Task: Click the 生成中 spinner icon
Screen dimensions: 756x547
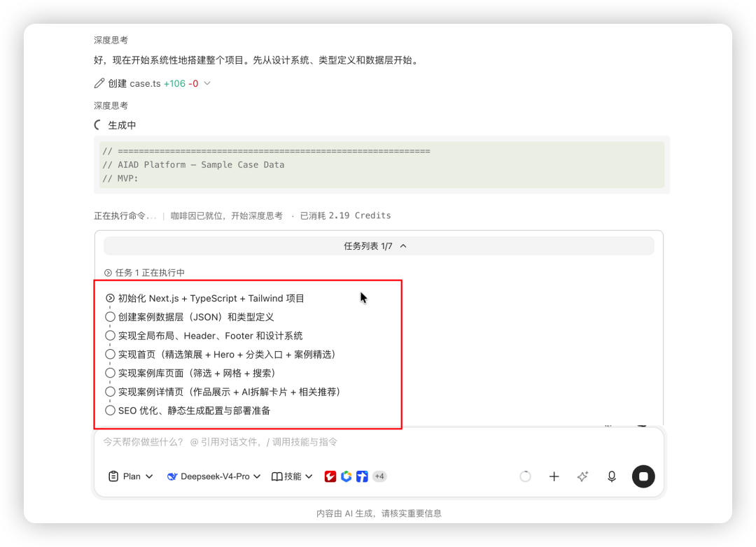Action: coord(99,125)
